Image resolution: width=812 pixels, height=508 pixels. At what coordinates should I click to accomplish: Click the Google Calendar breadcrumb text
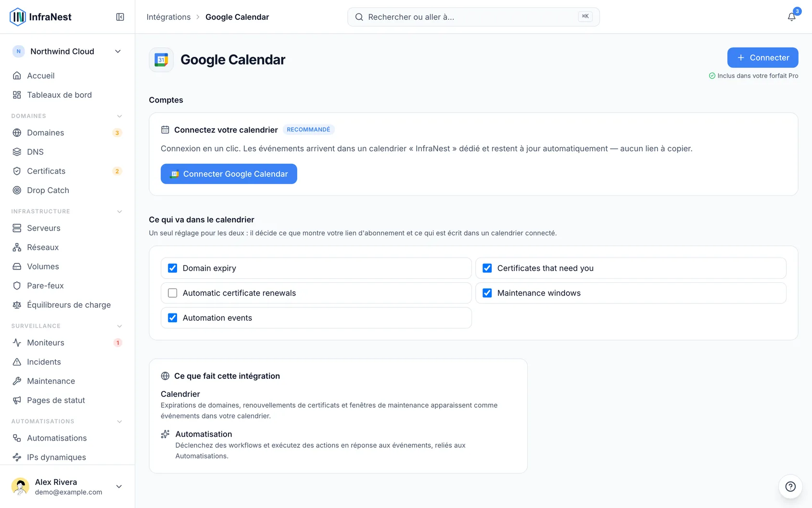[237, 17]
